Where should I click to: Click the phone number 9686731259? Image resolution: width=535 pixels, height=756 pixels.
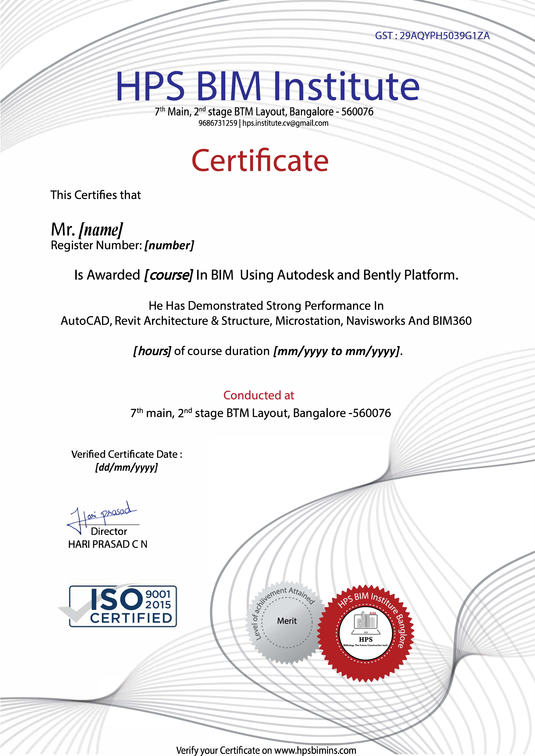pos(218,123)
